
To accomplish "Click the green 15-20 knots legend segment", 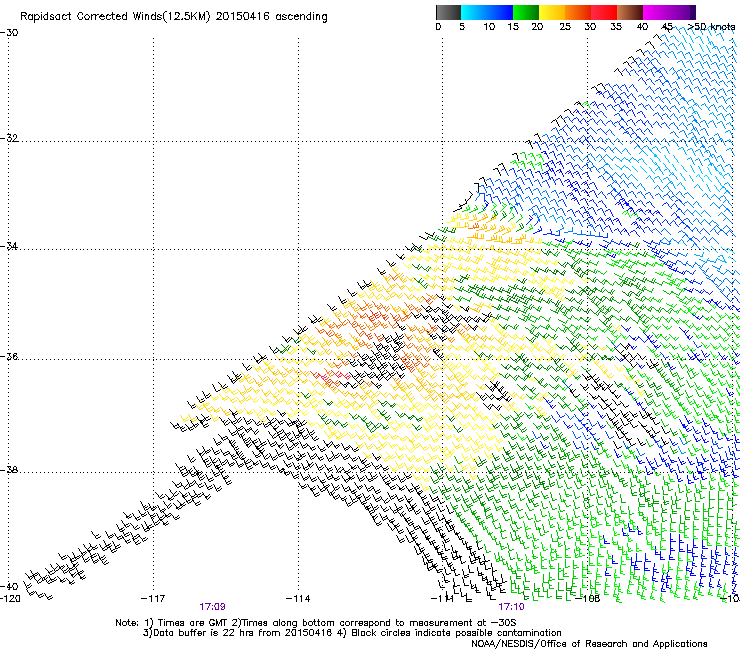I will [526, 12].
